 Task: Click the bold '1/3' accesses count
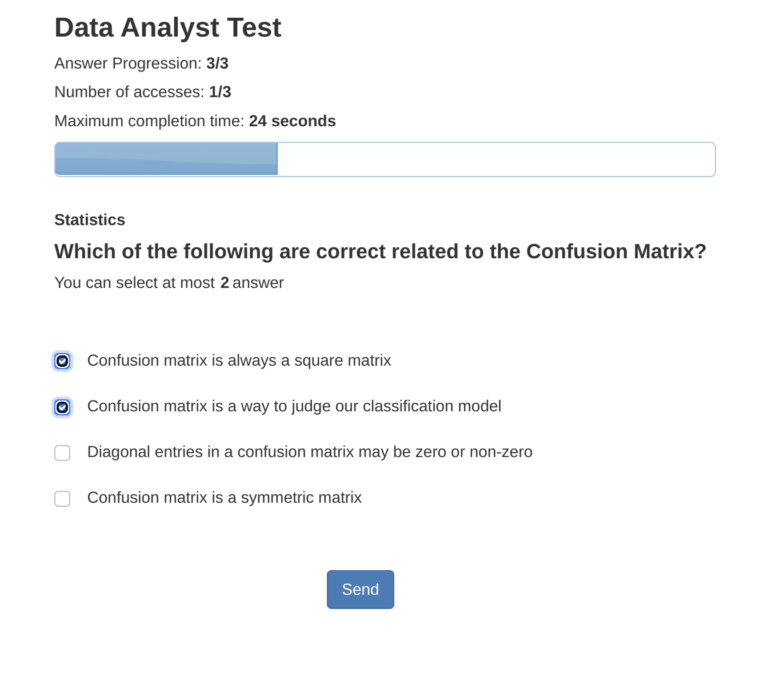pos(220,92)
